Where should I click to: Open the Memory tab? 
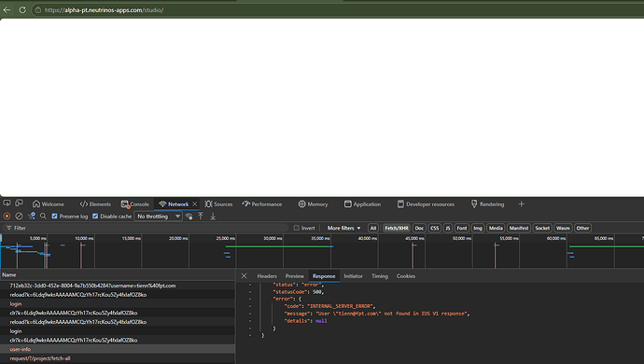[x=313, y=204]
